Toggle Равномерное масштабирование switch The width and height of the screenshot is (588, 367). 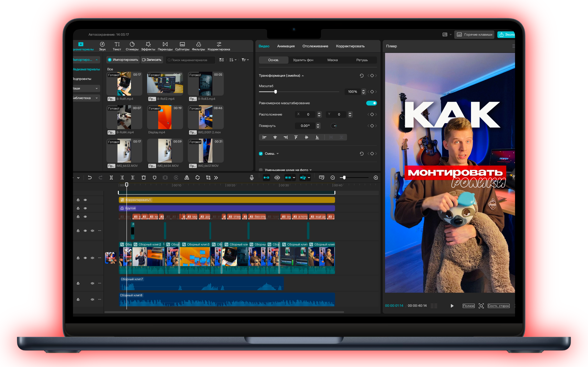point(371,103)
